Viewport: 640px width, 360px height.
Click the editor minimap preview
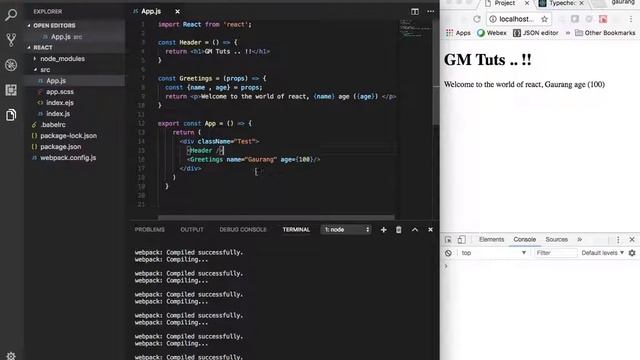pyautogui.click(x=415, y=28)
